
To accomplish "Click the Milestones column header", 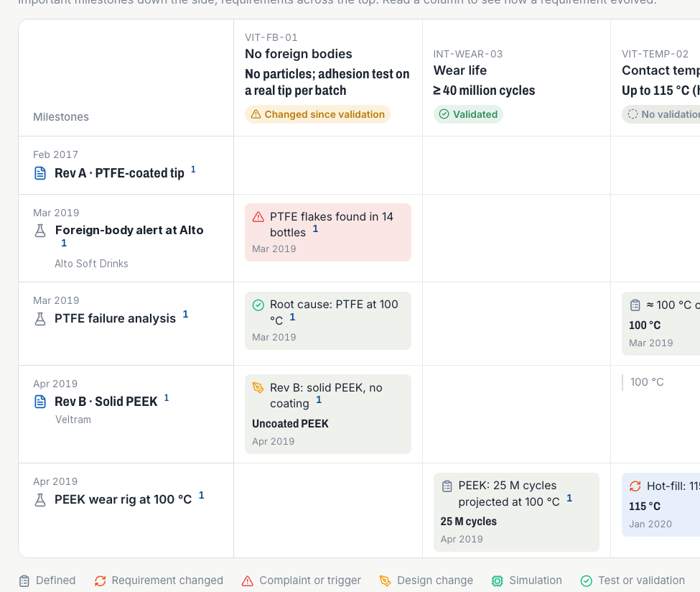I will (x=61, y=117).
